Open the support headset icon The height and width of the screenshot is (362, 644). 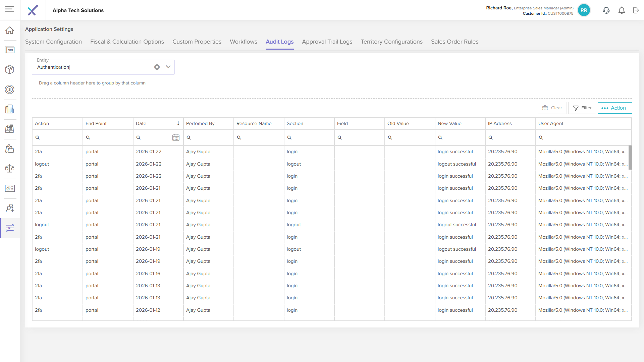[x=606, y=10]
